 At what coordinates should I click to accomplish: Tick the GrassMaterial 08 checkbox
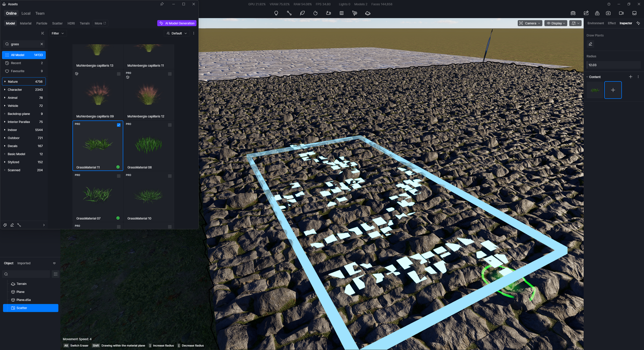click(170, 125)
